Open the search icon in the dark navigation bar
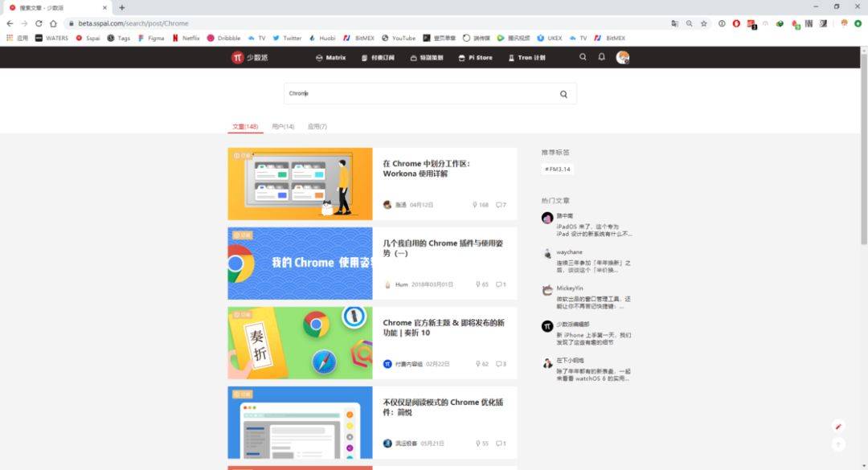 [x=583, y=57]
